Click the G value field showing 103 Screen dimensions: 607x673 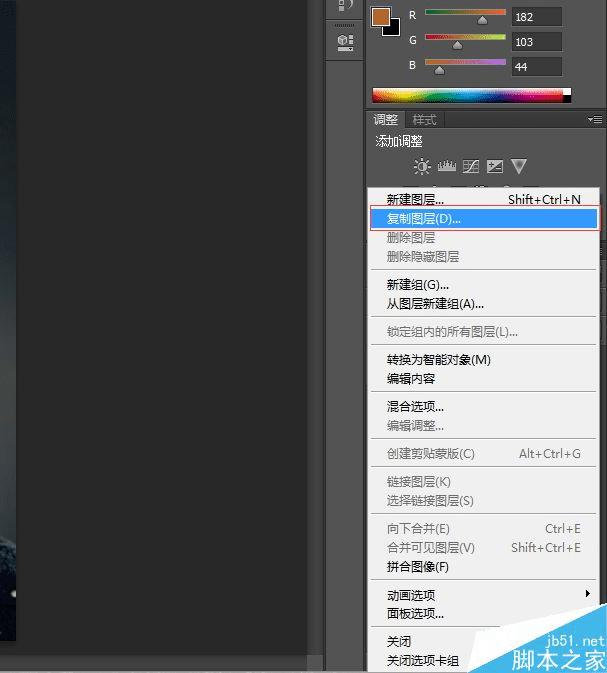tap(537, 42)
